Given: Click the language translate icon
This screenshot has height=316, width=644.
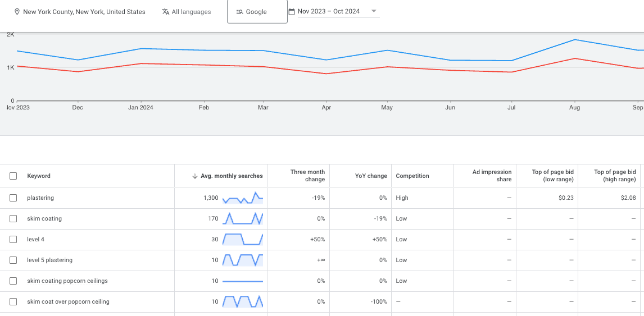Looking at the screenshot, I should tap(165, 12).
